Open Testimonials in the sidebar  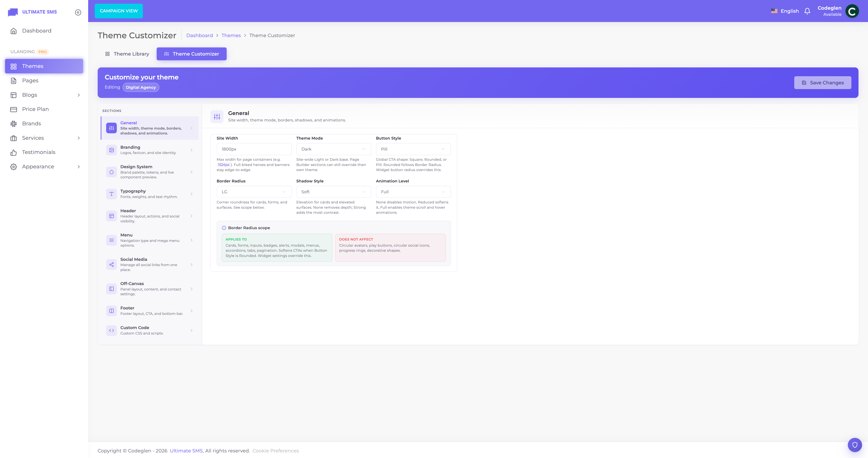(x=44, y=153)
